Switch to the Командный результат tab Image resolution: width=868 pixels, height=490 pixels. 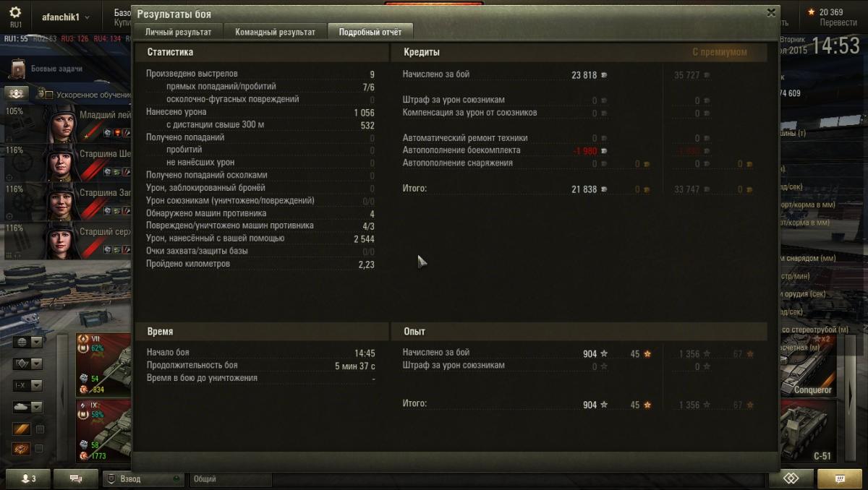[x=275, y=32]
